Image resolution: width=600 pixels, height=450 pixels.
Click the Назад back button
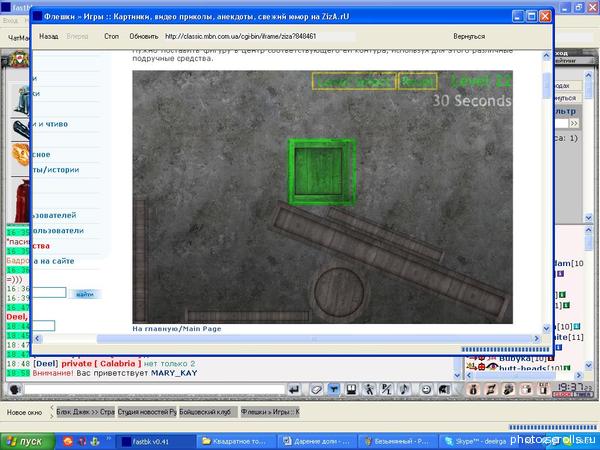[49, 36]
